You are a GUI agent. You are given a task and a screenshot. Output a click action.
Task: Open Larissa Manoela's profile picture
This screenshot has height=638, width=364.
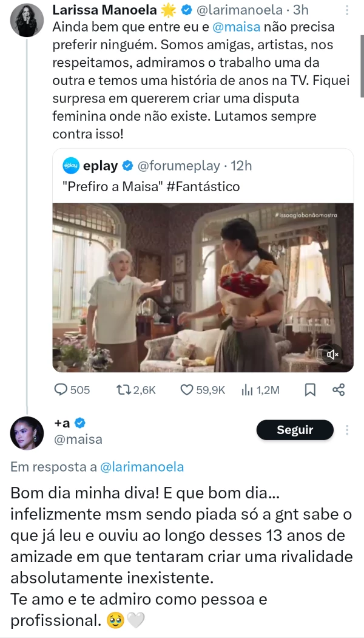point(27,18)
